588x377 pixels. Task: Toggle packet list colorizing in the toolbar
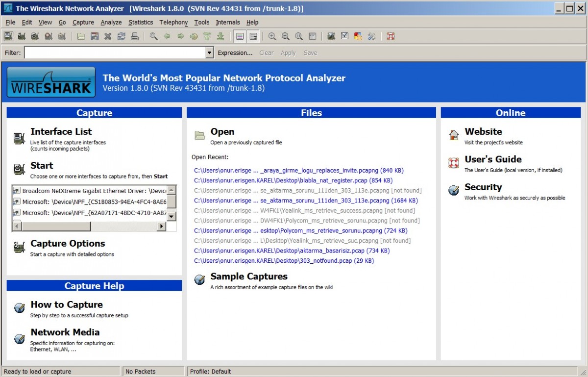tap(240, 36)
